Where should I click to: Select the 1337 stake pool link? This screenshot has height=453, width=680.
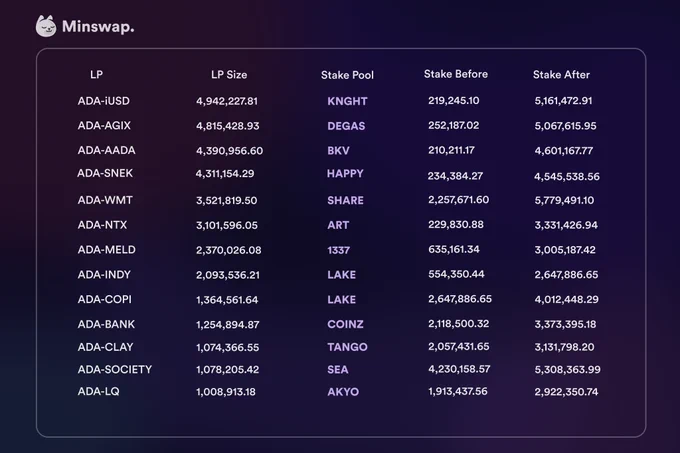coord(338,251)
